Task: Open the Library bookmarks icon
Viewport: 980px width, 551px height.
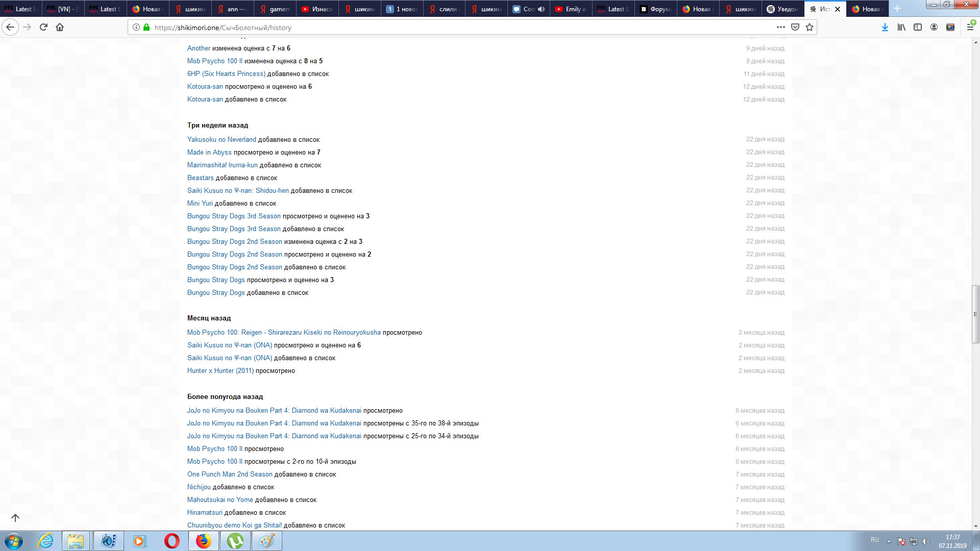Action: coord(901,27)
